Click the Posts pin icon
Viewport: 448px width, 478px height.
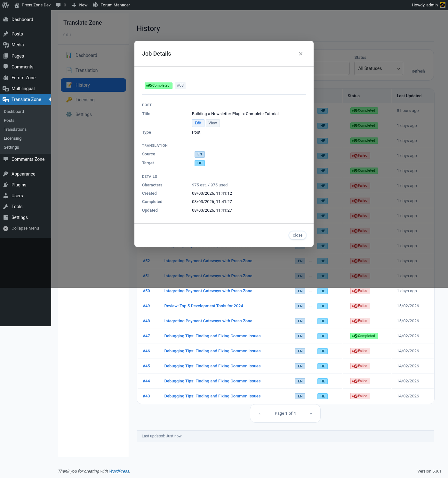pyautogui.click(x=6, y=34)
